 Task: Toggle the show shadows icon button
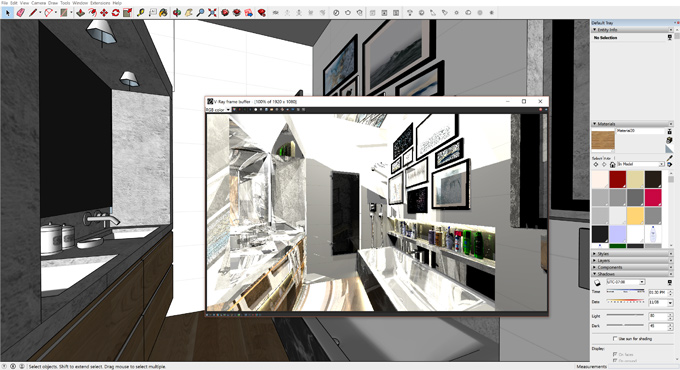(597, 282)
